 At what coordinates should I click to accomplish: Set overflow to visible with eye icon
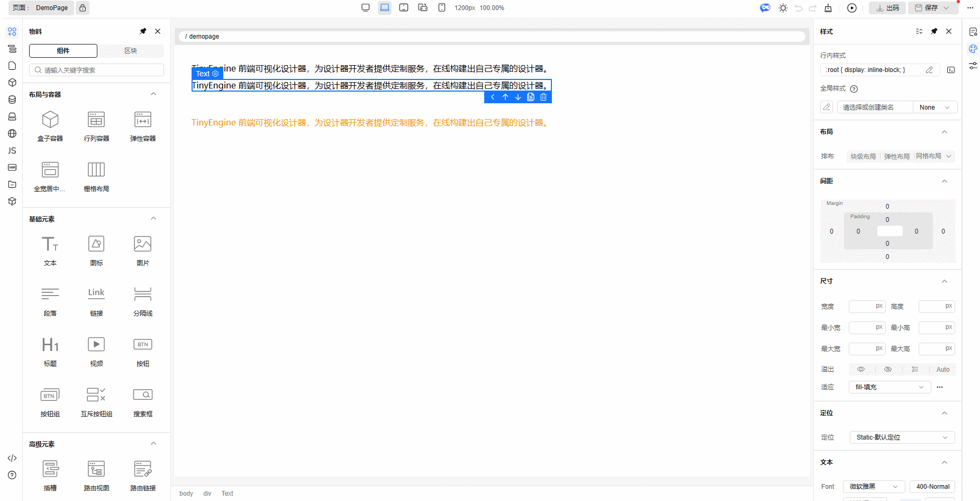pyautogui.click(x=861, y=369)
